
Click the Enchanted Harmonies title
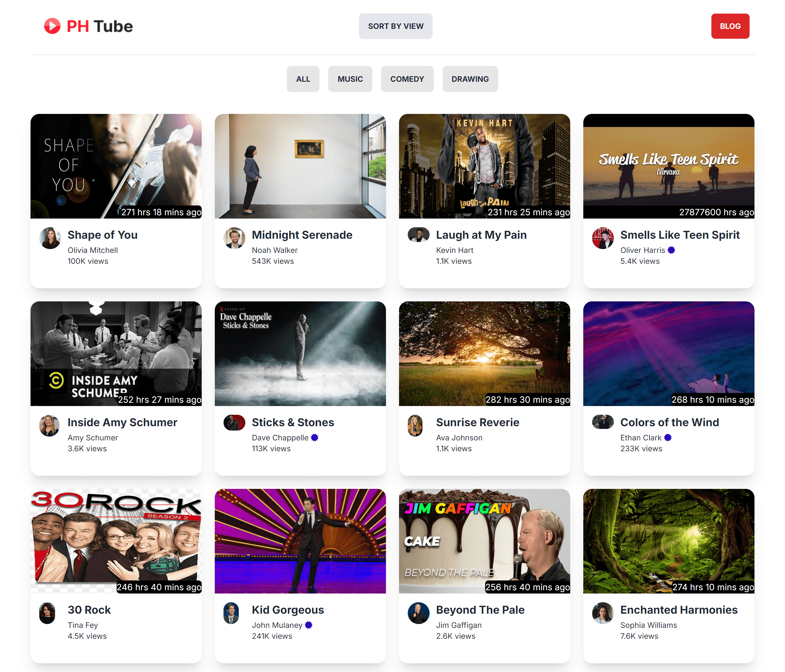[678, 610]
